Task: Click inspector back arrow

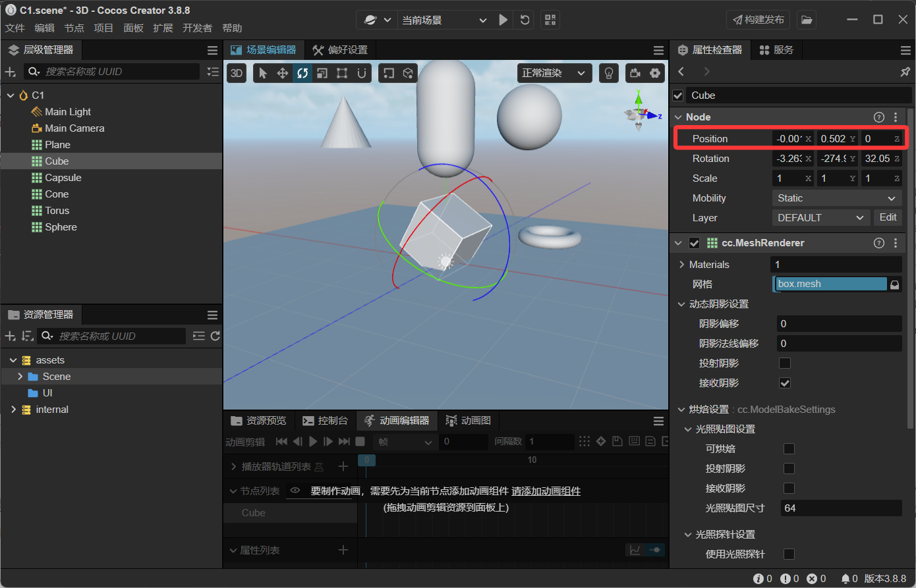Action: (x=681, y=71)
